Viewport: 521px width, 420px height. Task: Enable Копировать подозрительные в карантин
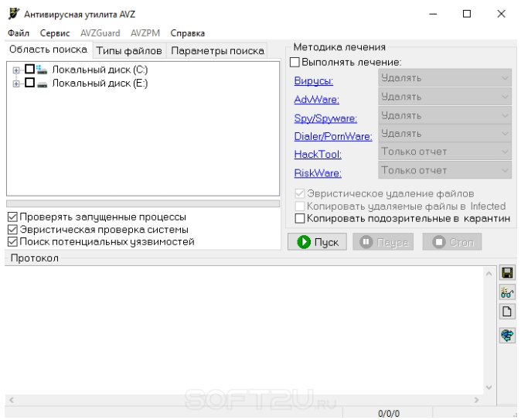300,218
